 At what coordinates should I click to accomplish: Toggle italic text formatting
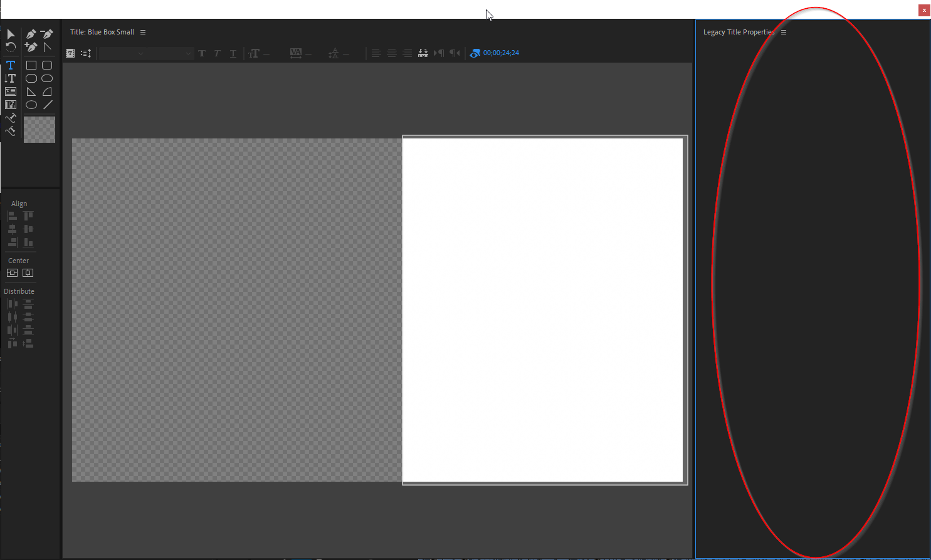217,53
